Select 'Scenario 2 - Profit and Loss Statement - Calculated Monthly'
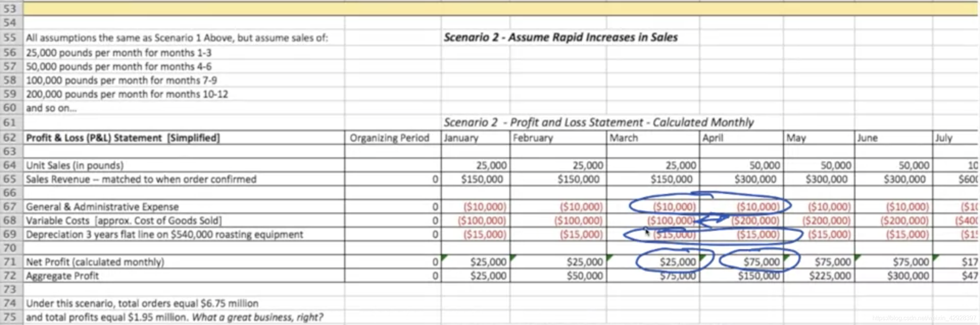Screen dimensions: 980x325 click(598, 122)
